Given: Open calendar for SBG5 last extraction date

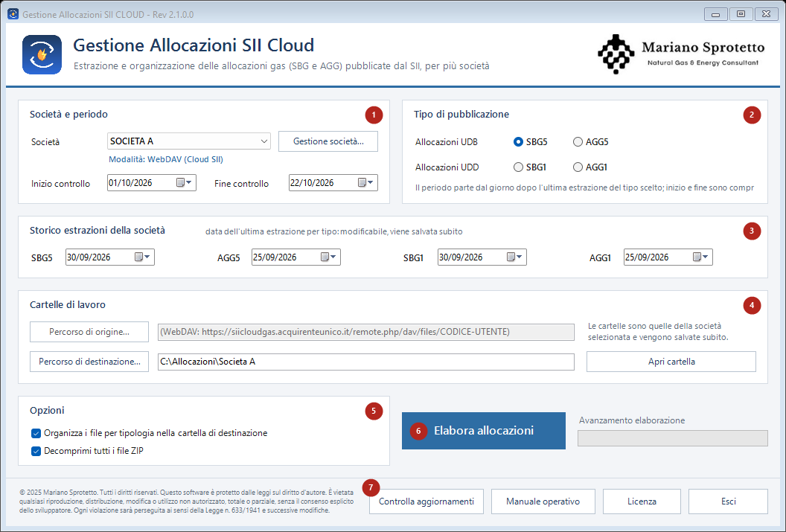Looking at the screenshot, I should (142, 257).
